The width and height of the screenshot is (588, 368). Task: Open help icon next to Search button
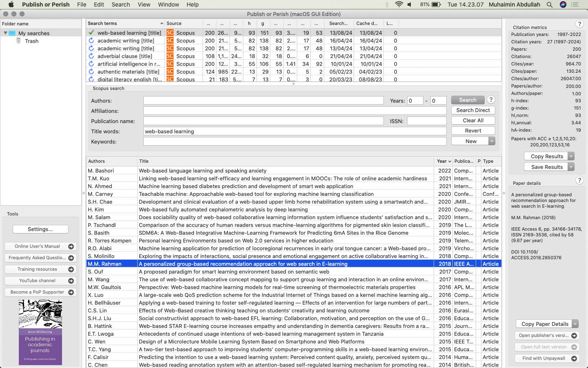[491, 100]
